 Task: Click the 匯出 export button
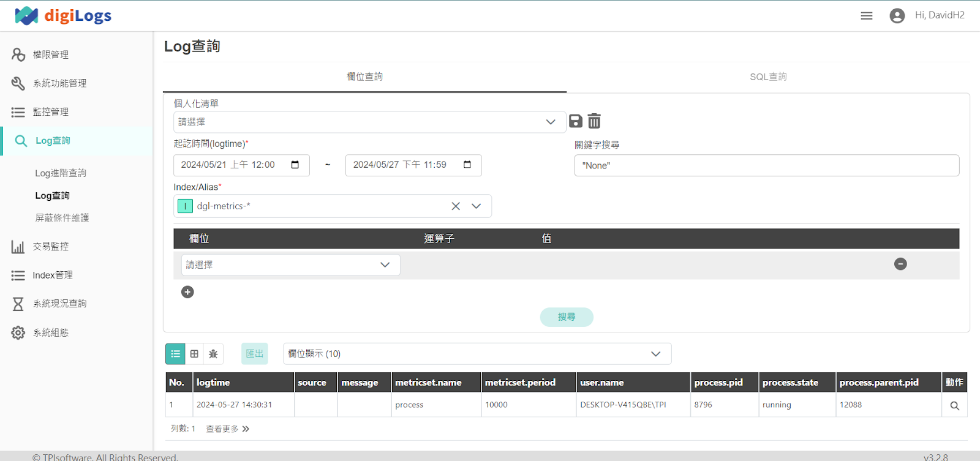255,354
